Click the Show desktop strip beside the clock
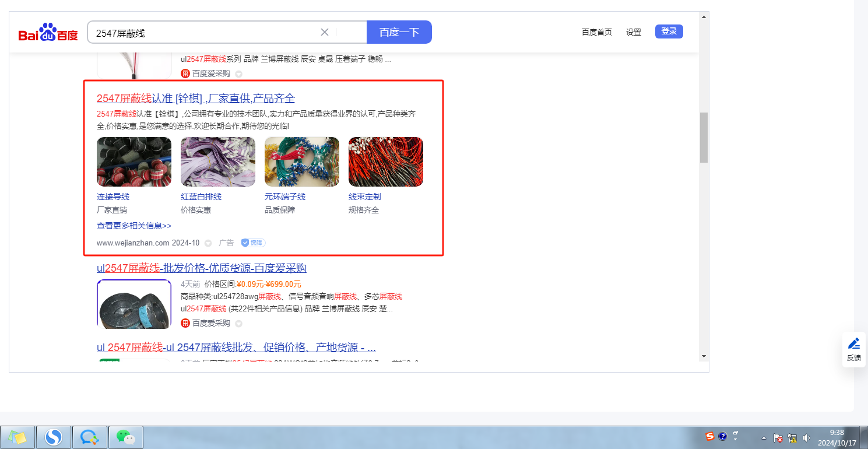Image resolution: width=868 pixels, height=449 pixels. [863, 437]
